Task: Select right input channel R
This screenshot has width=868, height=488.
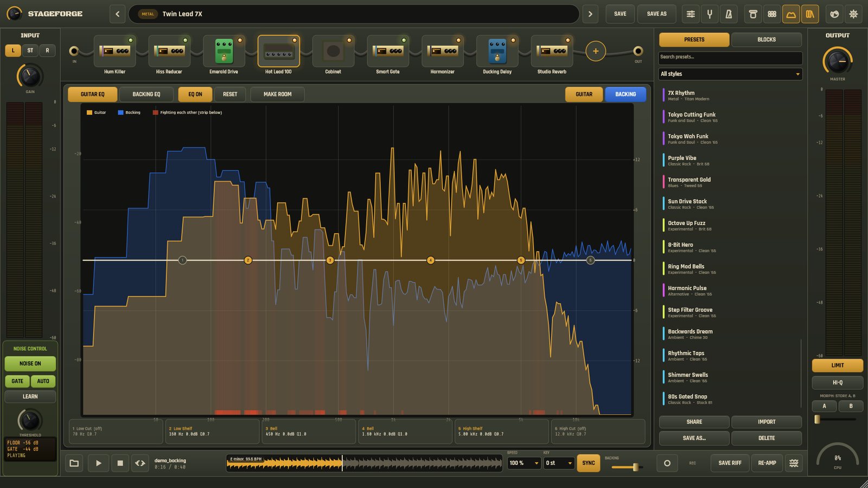Action: 47,50
